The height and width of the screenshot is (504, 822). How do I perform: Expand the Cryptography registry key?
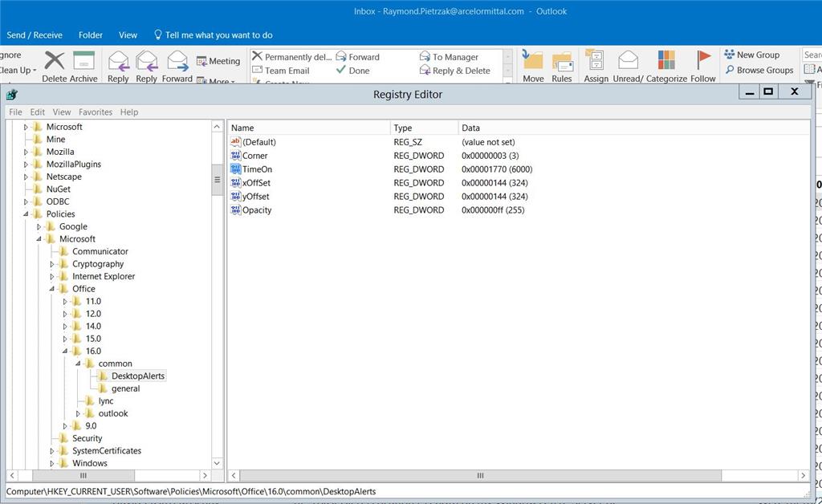[x=52, y=264]
